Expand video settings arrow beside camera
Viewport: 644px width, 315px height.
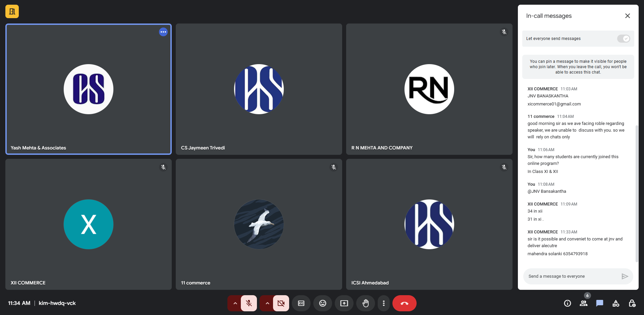pos(267,303)
